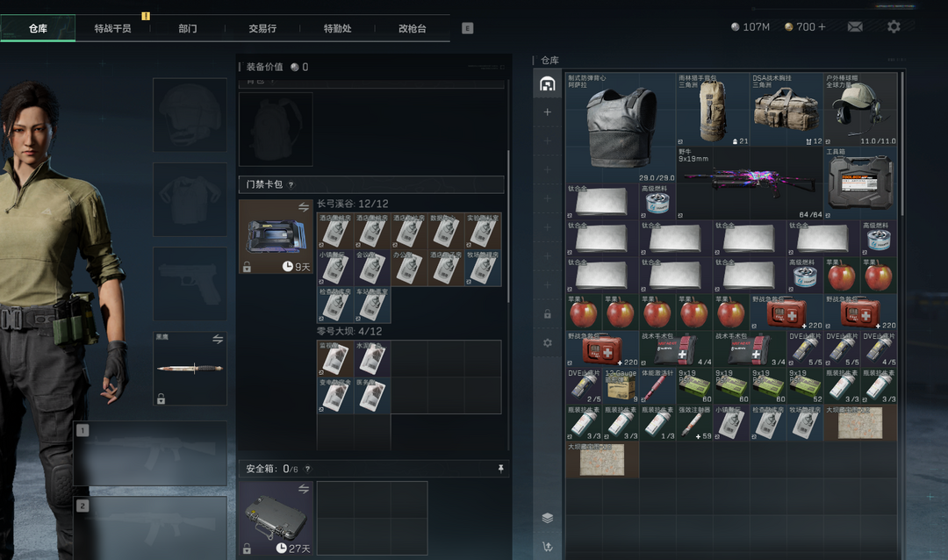Click the safe box thumbnail showing 27天

pyautogui.click(x=276, y=518)
